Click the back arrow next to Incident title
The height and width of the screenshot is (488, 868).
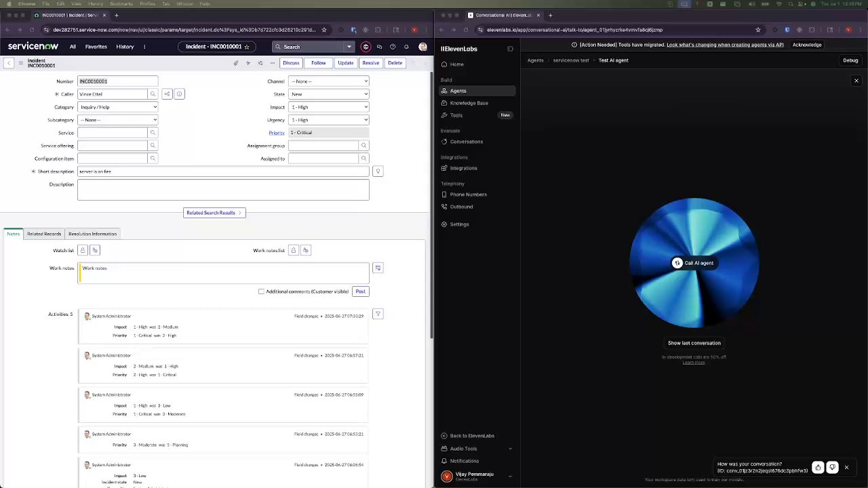click(8, 63)
